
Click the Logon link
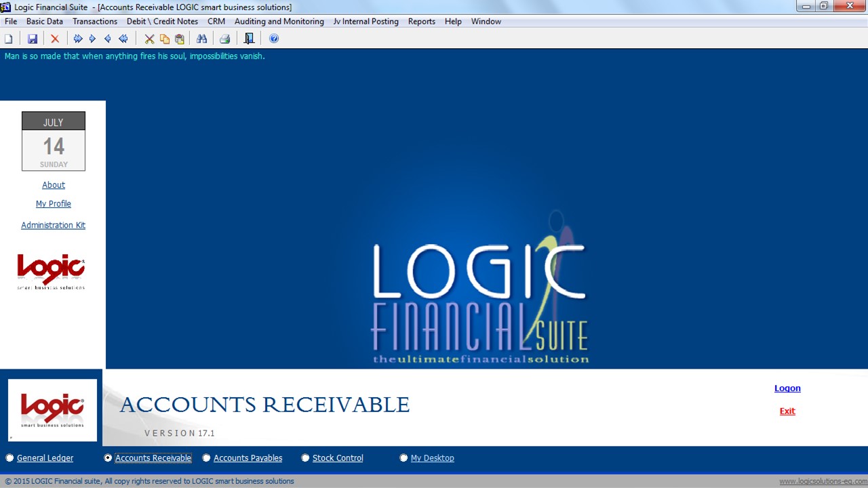click(x=787, y=388)
